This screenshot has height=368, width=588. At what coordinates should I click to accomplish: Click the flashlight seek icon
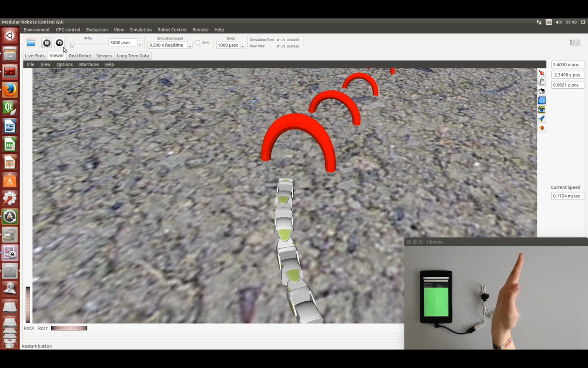(541, 119)
